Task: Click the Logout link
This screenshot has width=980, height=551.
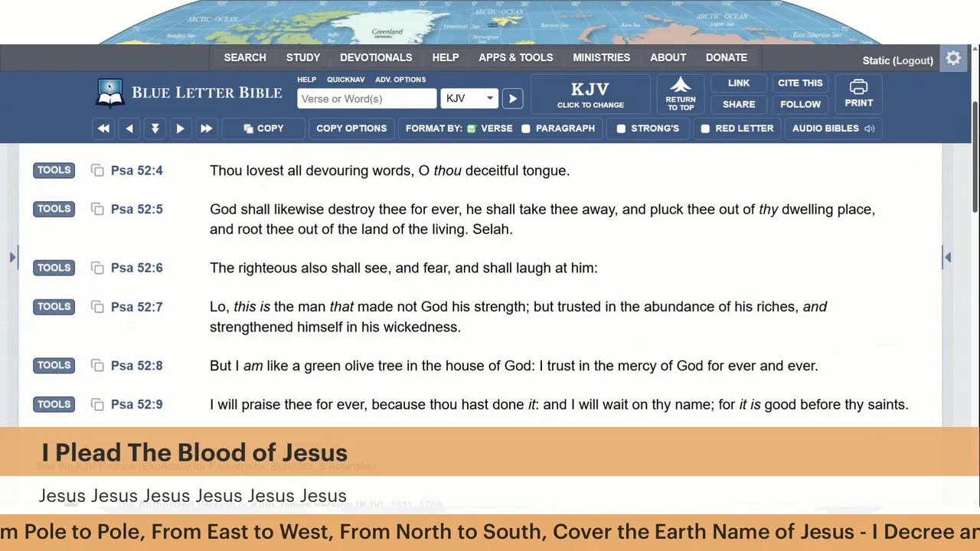Action: click(913, 60)
